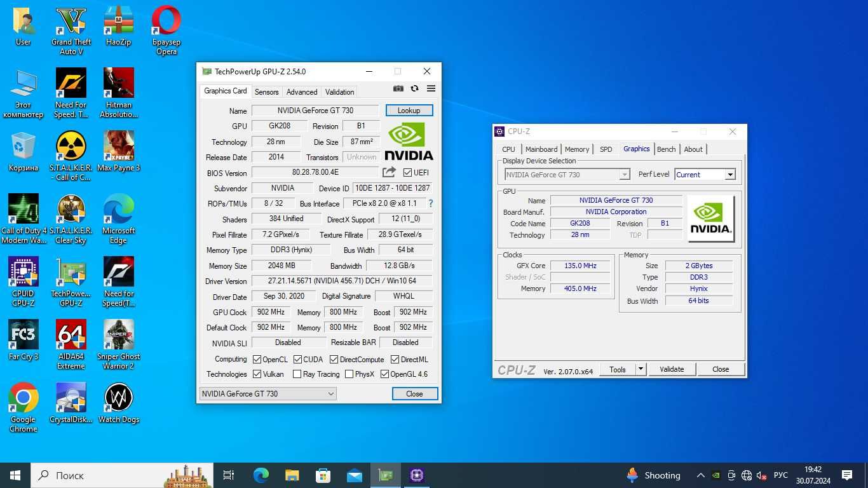The width and height of the screenshot is (868, 488).
Task: Open the HaoZip desktop icon
Action: click(118, 27)
